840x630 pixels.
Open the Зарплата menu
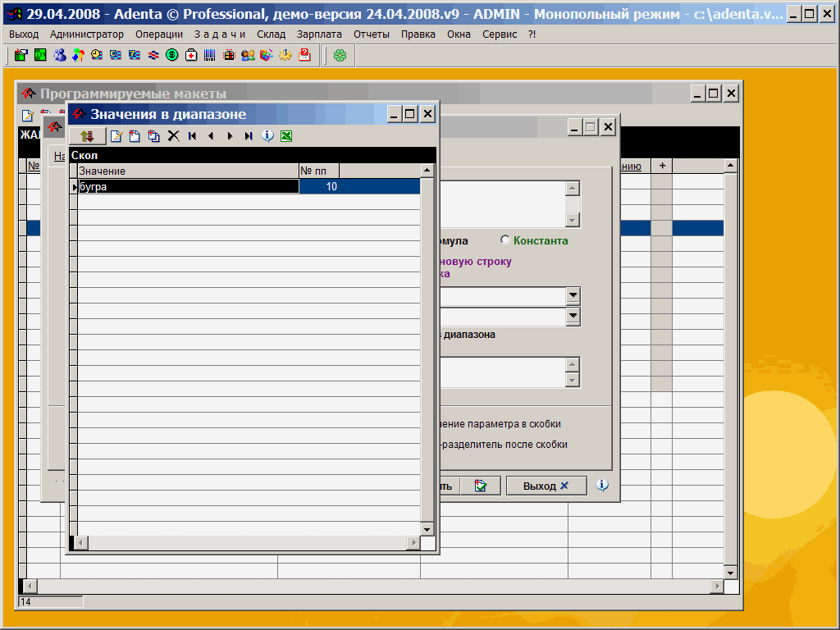click(320, 34)
